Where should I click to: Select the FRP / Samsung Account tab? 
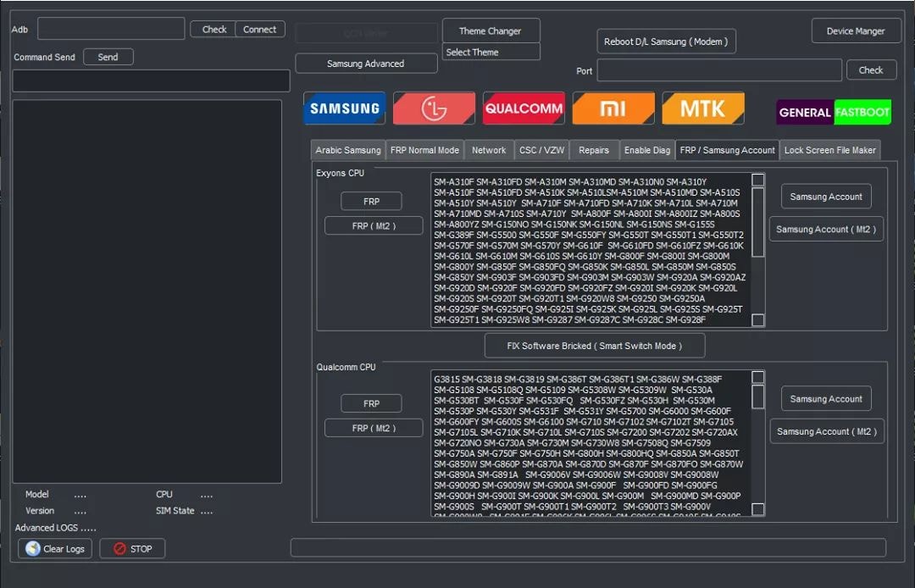[x=727, y=150]
